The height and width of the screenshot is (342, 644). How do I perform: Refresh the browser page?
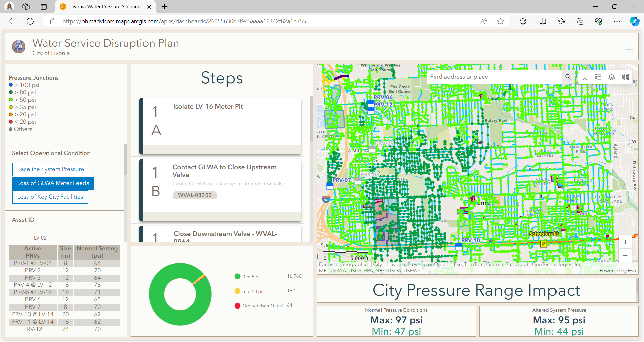pyautogui.click(x=30, y=21)
